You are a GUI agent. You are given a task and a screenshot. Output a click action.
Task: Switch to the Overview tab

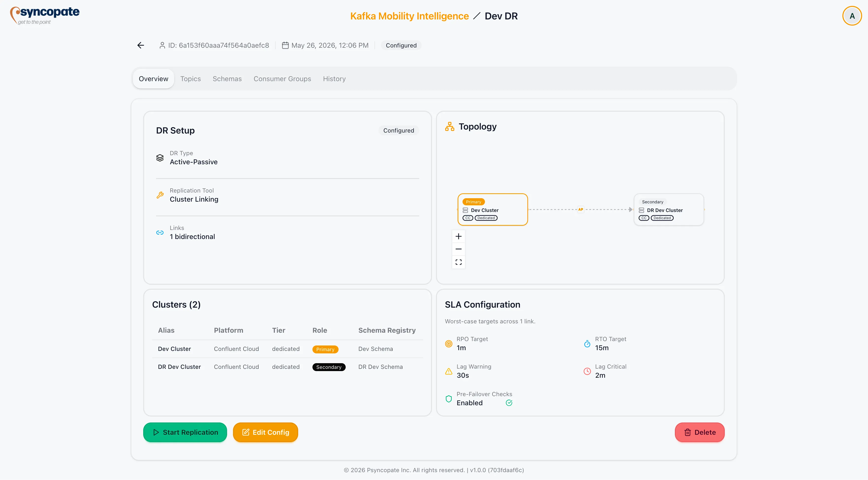[x=153, y=79]
